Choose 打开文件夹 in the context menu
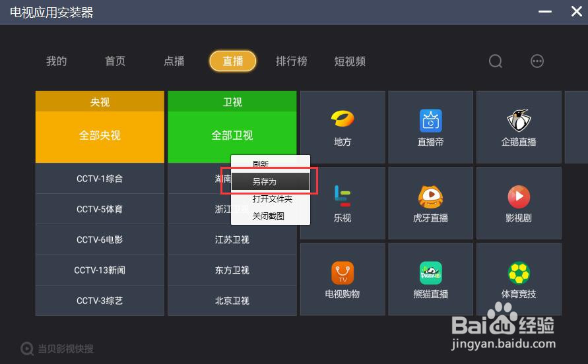Screen dimensions: 588x364 [x=271, y=199]
